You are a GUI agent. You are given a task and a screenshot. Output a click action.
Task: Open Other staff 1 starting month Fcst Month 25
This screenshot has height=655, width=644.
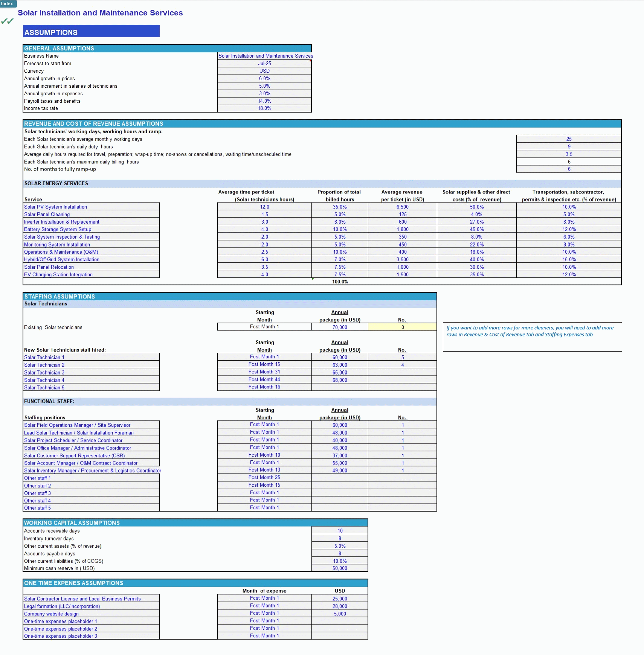tap(264, 478)
